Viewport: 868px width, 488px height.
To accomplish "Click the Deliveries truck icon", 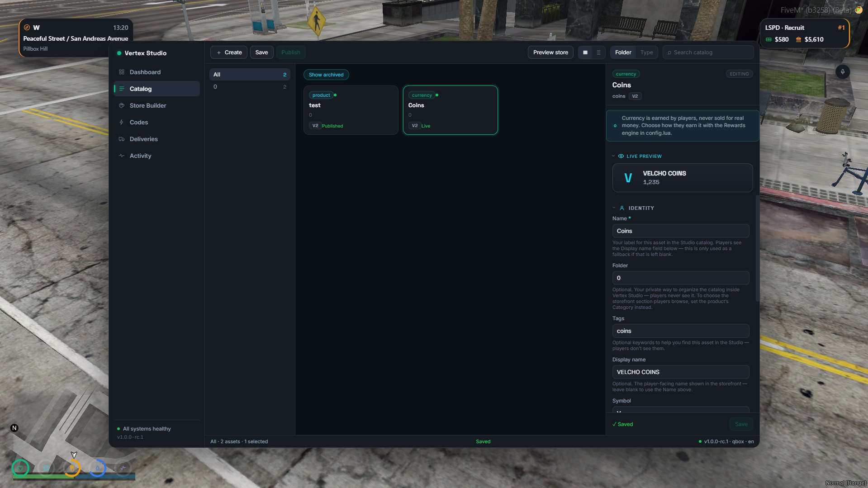I will coord(122,139).
